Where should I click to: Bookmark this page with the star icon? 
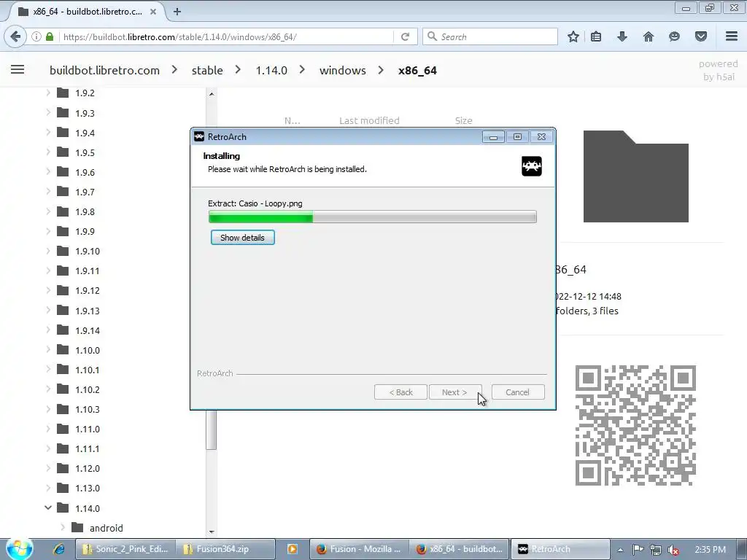point(573,36)
